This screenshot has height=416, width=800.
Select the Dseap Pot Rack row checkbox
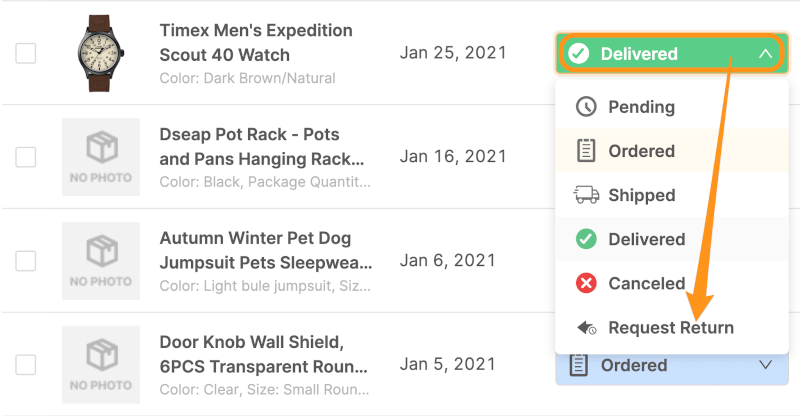pyautogui.click(x=26, y=157)
